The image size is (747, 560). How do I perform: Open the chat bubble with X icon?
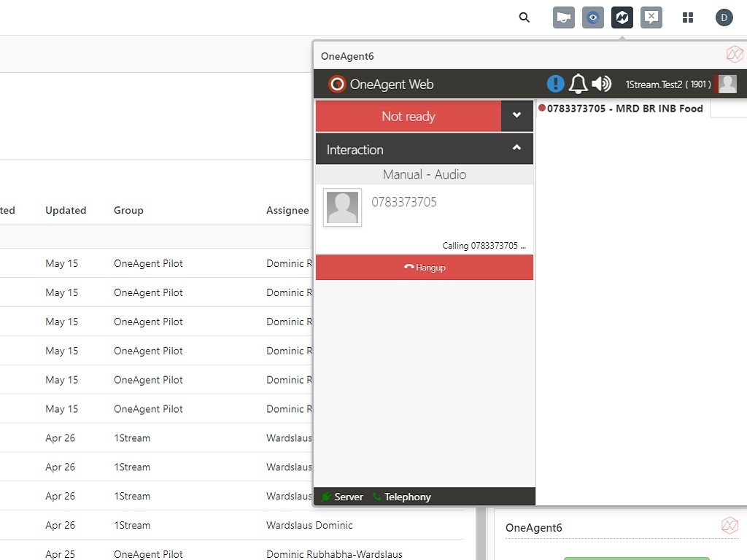651,17
